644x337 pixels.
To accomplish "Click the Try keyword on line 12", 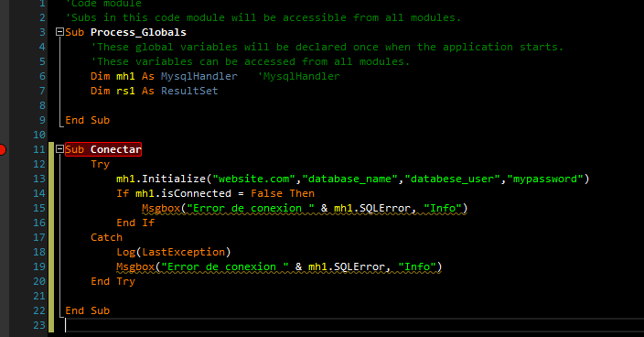I will tap(101, 165).
